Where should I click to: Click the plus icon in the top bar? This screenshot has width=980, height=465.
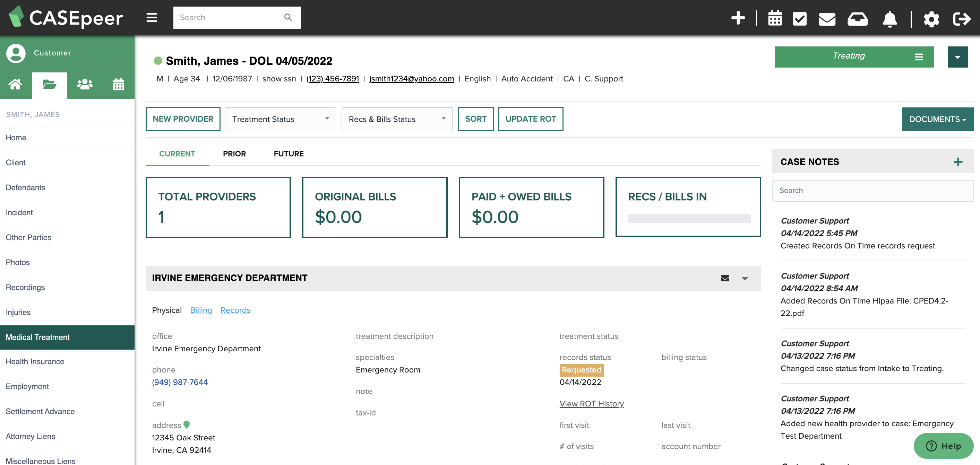(738, 18)
